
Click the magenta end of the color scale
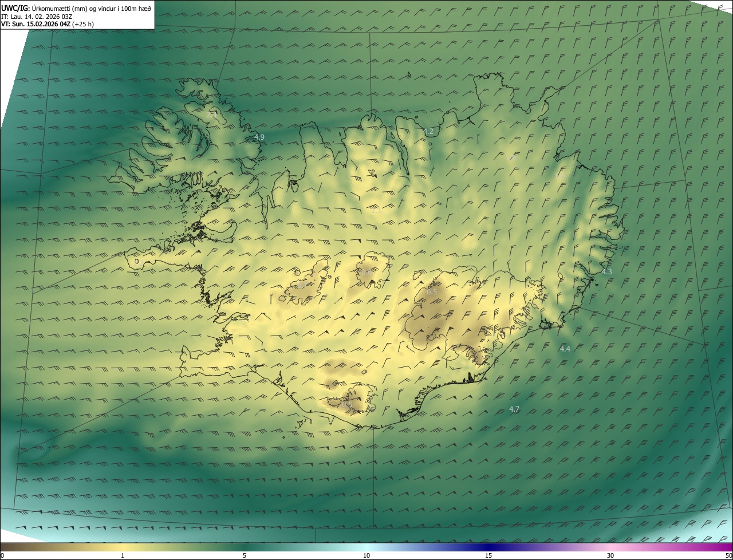tap(723, 547)
